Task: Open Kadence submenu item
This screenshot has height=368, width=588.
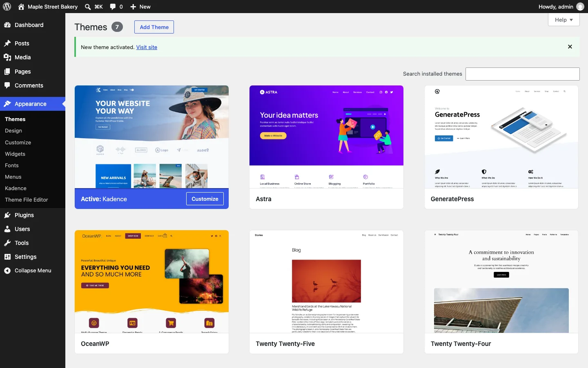Action: (16, 188)
